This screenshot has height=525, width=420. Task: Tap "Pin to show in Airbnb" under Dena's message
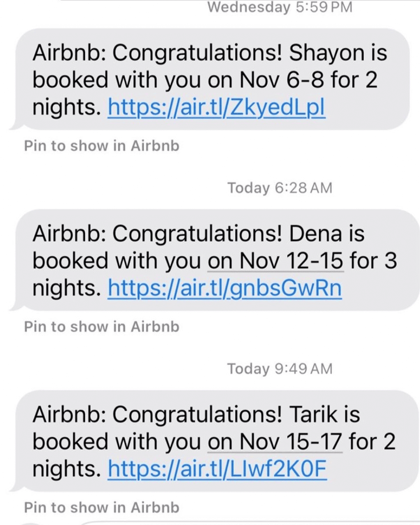point(101,327)
